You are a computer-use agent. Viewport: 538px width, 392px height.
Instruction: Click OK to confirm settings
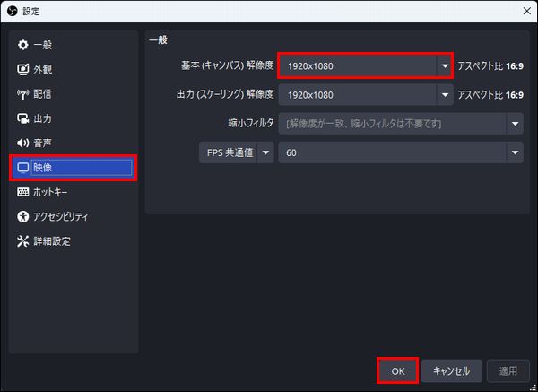398,371
